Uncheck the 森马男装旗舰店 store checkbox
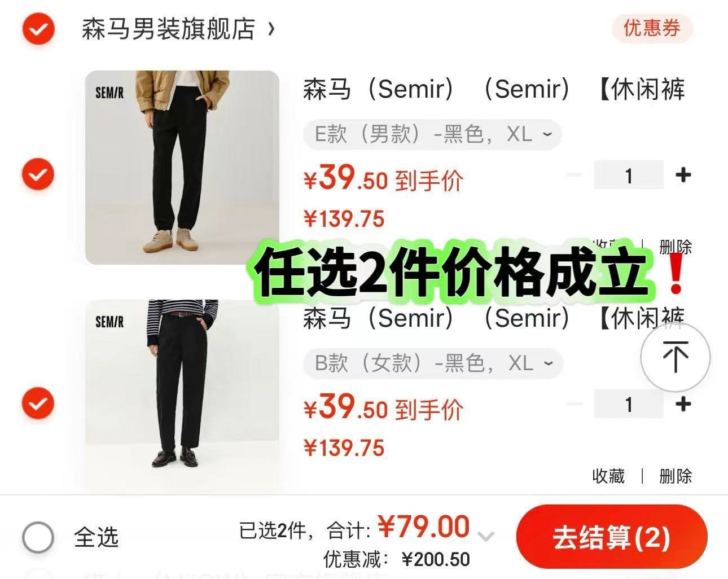 (38, 29)
